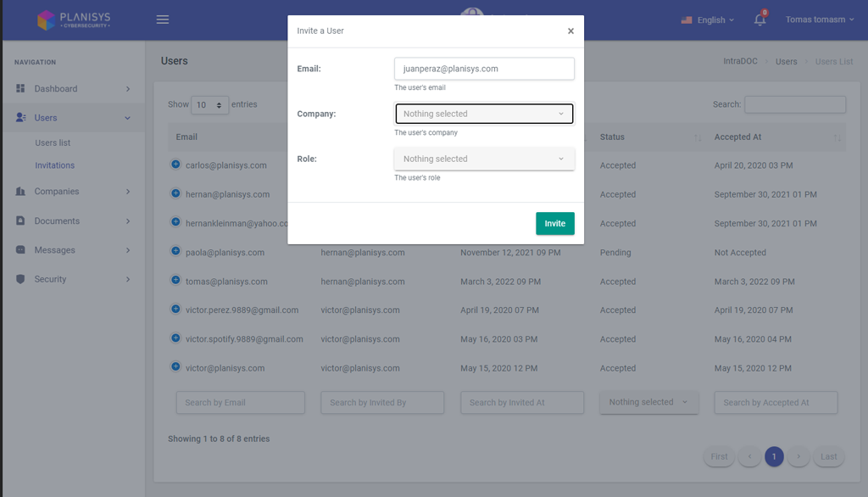Close the Invite a User dialog
Image resolution: width=868 pixels, height=497 pixels.
[x=570, y=31]
